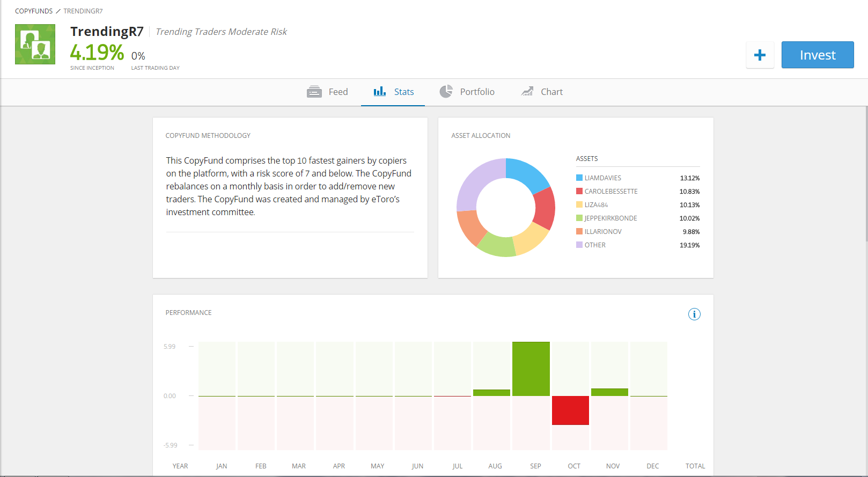
Task: Add TrendingR7 to watchlist with plus button
Action: click(x=760, y=55)
